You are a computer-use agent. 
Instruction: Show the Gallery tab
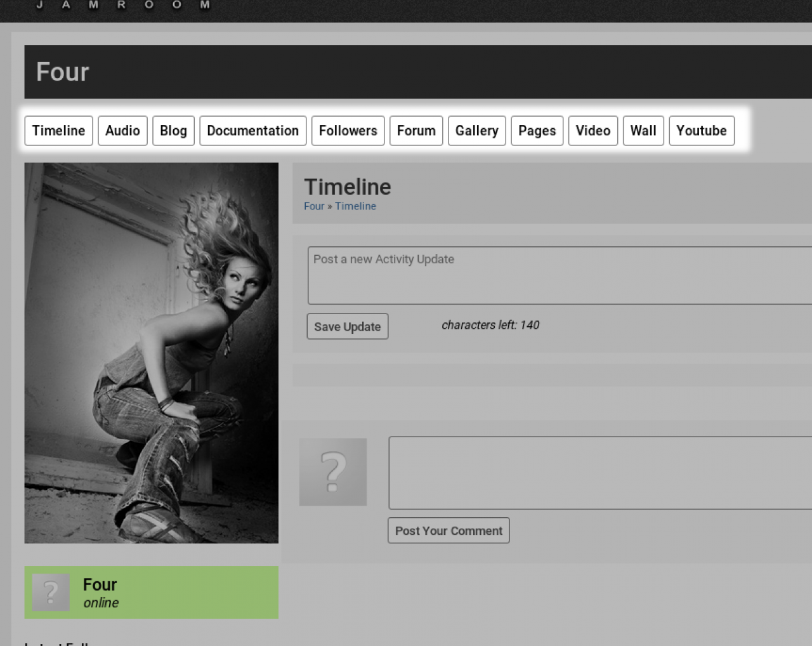[x=476, y=131]
